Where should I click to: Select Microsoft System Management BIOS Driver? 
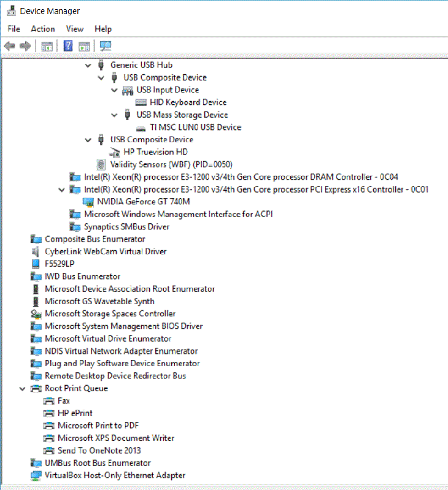124,326
